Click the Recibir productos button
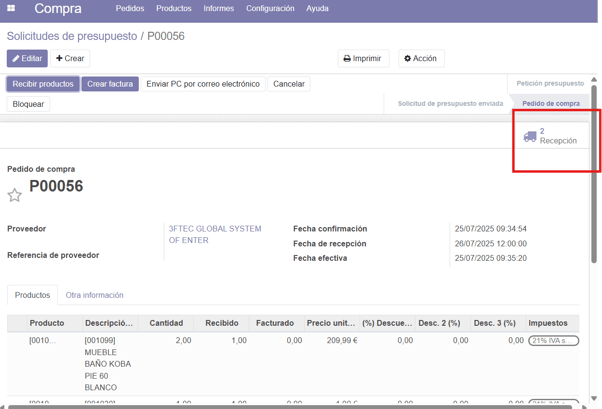Viewport: 602px width, 409px height. (x=43, y=84)
